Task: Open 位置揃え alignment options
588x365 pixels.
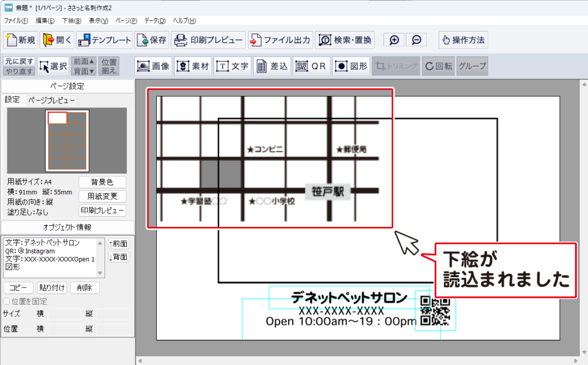Action: pos(109,66)
